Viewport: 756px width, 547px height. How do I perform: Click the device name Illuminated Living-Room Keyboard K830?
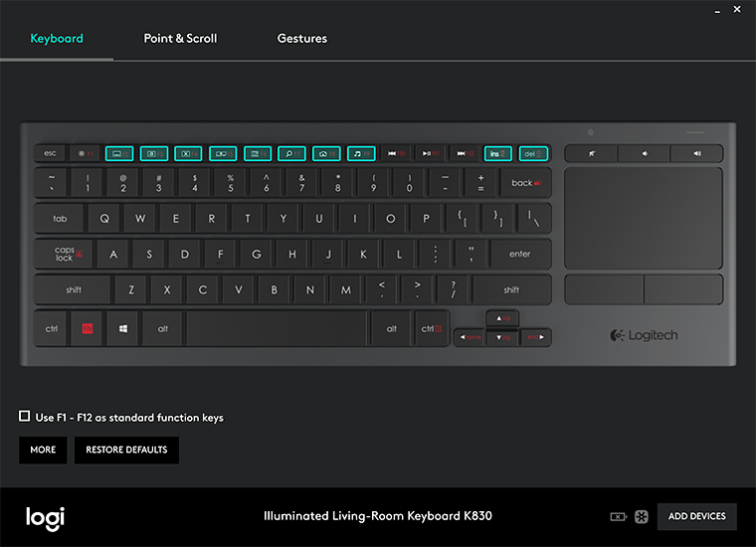(x=378, y=516)
